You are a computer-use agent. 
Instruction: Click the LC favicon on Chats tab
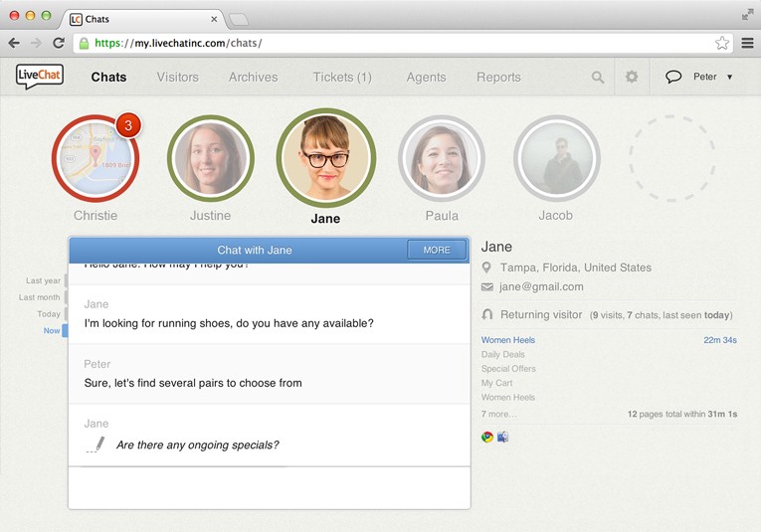pyautogui.click(x=76, y=20)
